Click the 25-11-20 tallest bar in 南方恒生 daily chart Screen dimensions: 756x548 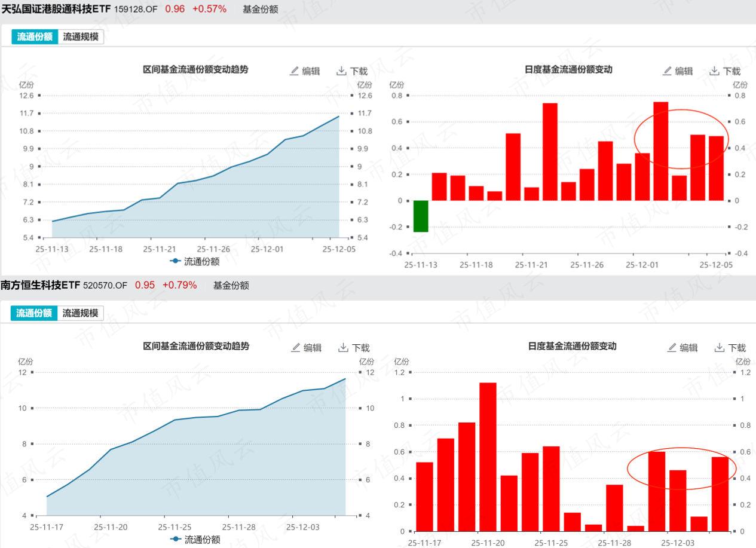(x=488, y=457)
